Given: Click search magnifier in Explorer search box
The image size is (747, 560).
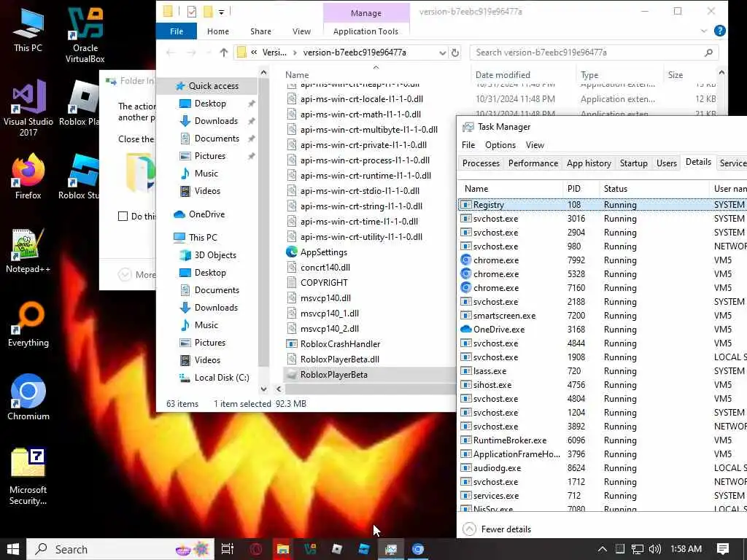Looking at the screenshot, I should click(708, 52).
